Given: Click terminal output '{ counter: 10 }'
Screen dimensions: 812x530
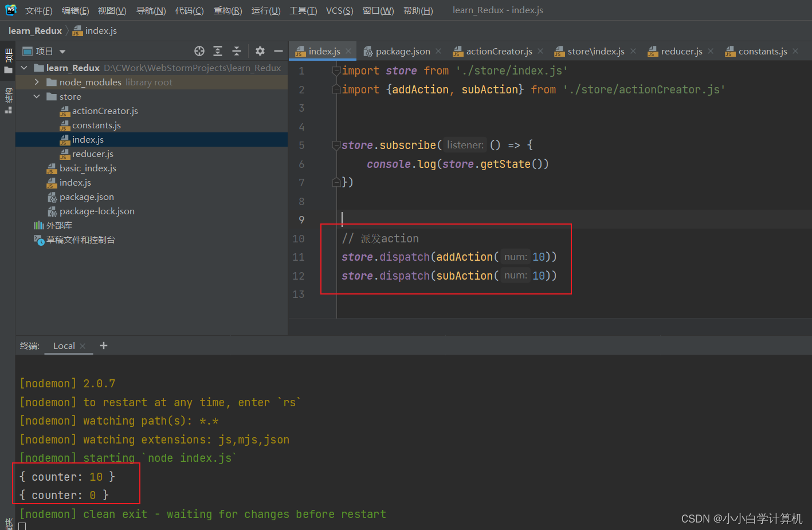Looking at the screenshot, I should 67,477.
